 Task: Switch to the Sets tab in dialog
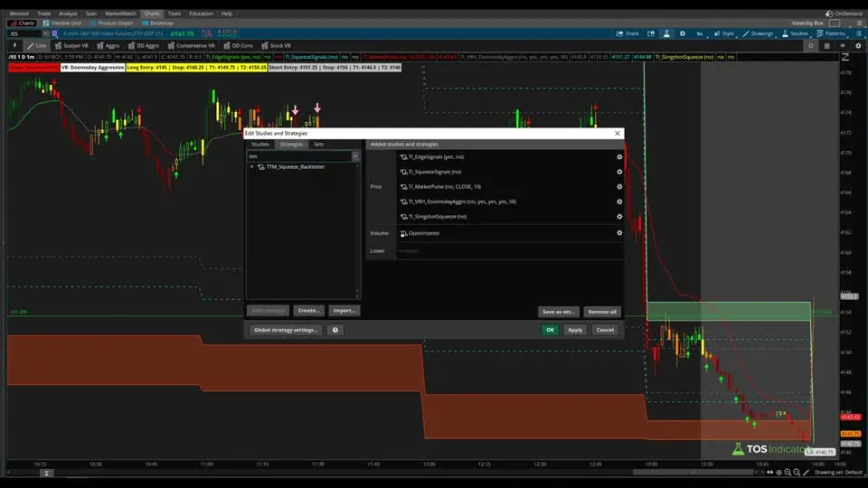(x=319, y=145)
